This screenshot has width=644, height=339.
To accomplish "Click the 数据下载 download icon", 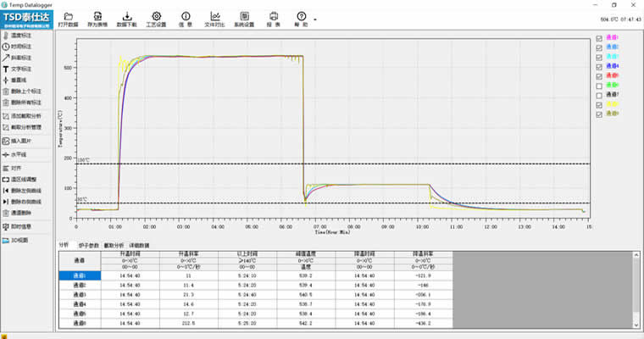I will coord(127,19).
